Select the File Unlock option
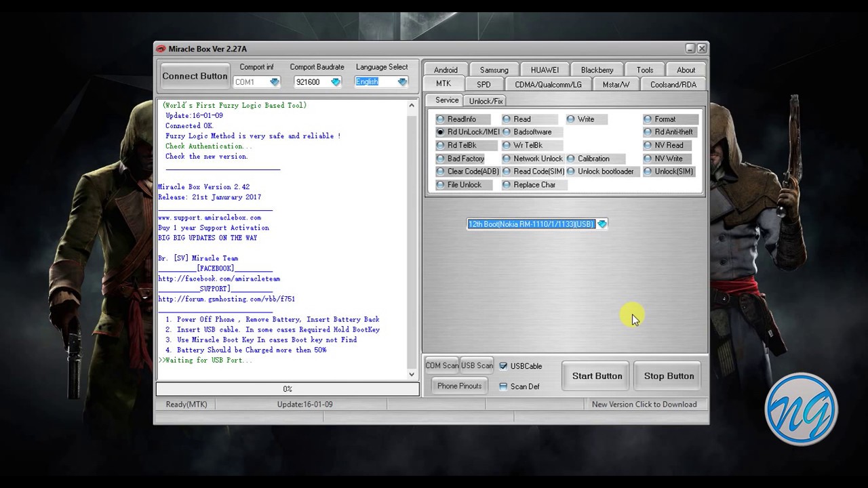 [x=441, y=184]
